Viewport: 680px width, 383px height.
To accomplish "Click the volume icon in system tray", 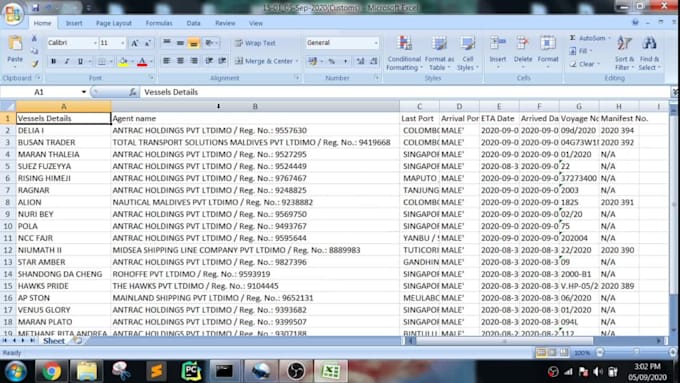I will (598, 372).
